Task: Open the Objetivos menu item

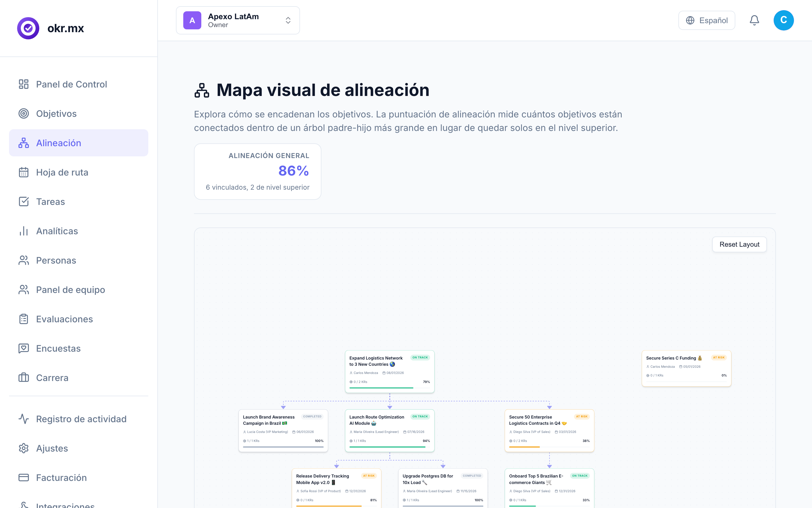Action: click(x=78, y=113)
